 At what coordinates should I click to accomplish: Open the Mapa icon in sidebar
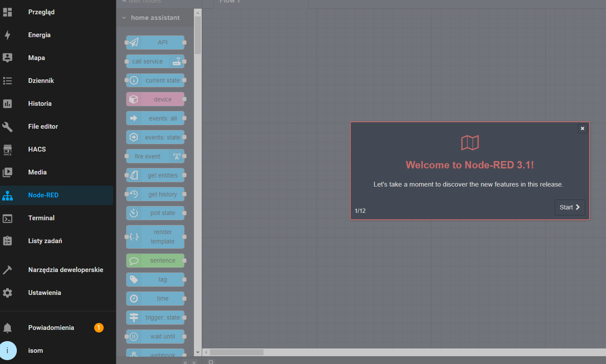[7, 58]
